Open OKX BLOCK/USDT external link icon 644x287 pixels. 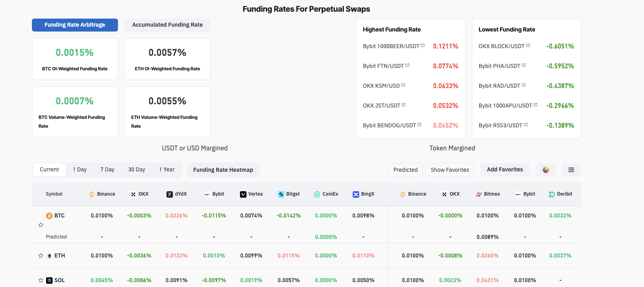[528, 46]
